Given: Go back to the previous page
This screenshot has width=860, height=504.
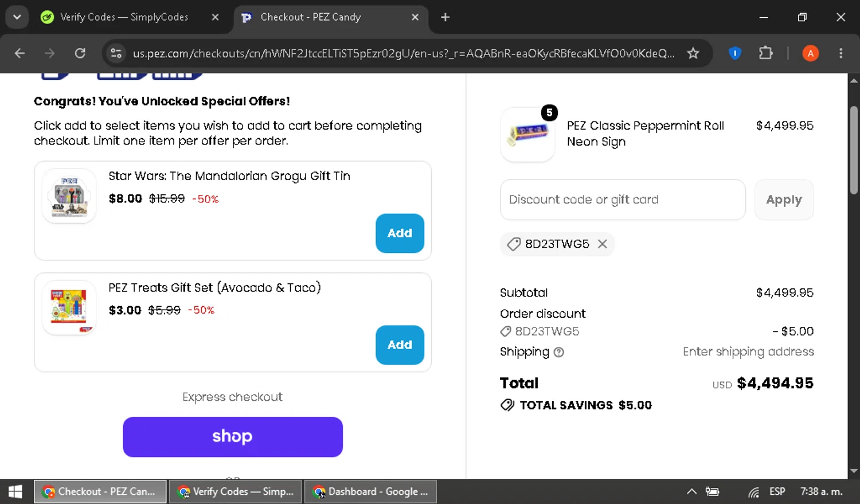Looking at the screenshot, I should (x=19, y=53).
